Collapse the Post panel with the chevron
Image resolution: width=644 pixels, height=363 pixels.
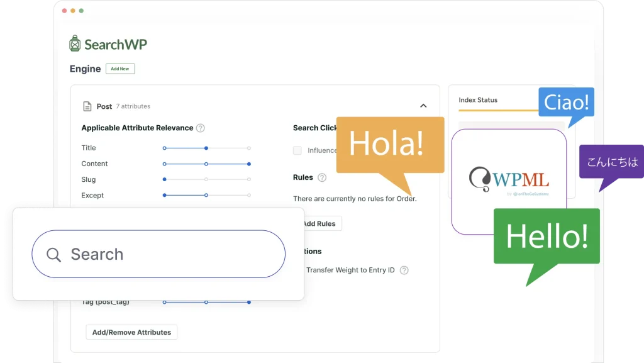click(423, 106)
